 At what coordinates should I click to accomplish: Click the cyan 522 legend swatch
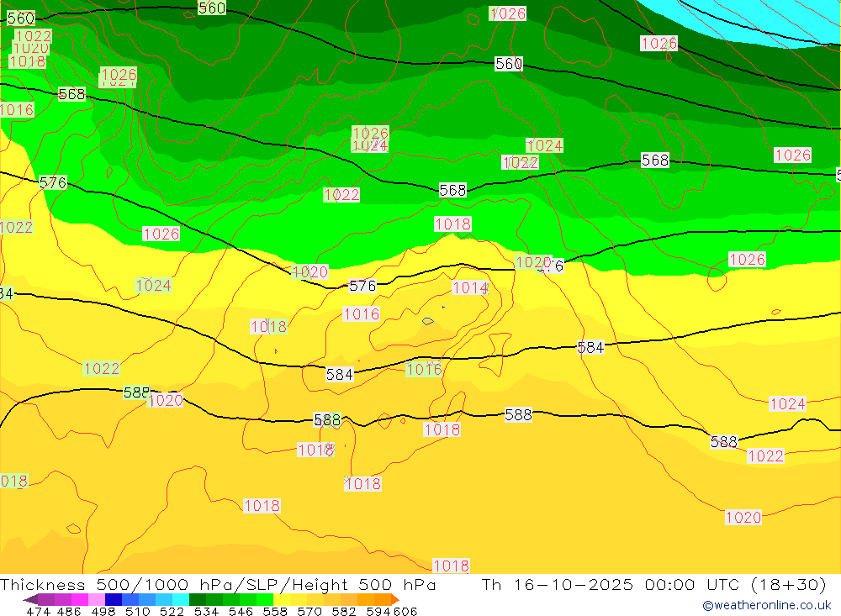[x=180, y=599]
